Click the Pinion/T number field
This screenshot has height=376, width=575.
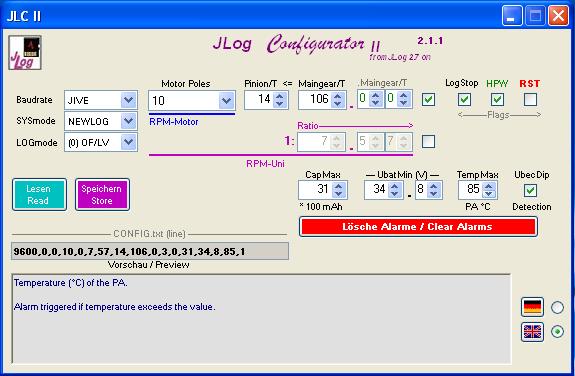tap(259, 100)
